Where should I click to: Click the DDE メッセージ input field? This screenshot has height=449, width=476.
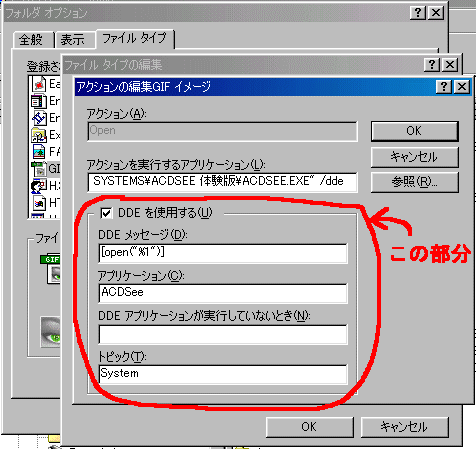pyautogui.click(x=223, y=254)
